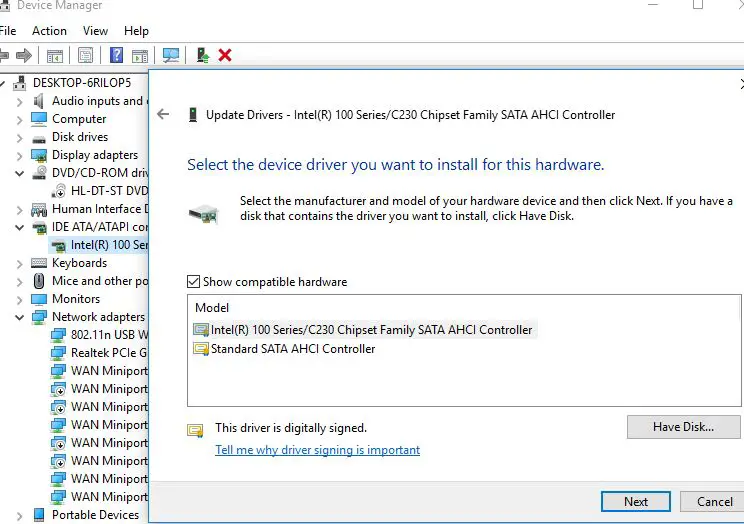Open the View menu
Image resolution: width=744 pixels, height=524 pixels.
95,31
